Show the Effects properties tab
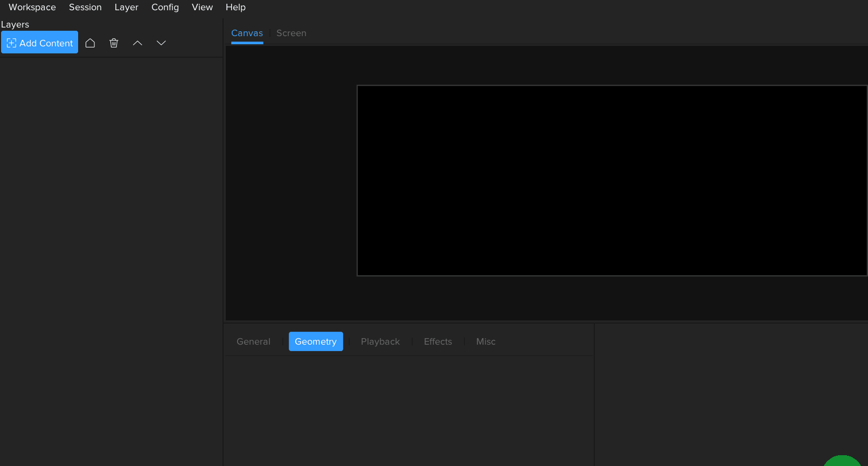The image size is (868, 466). (x=438, y=341)
